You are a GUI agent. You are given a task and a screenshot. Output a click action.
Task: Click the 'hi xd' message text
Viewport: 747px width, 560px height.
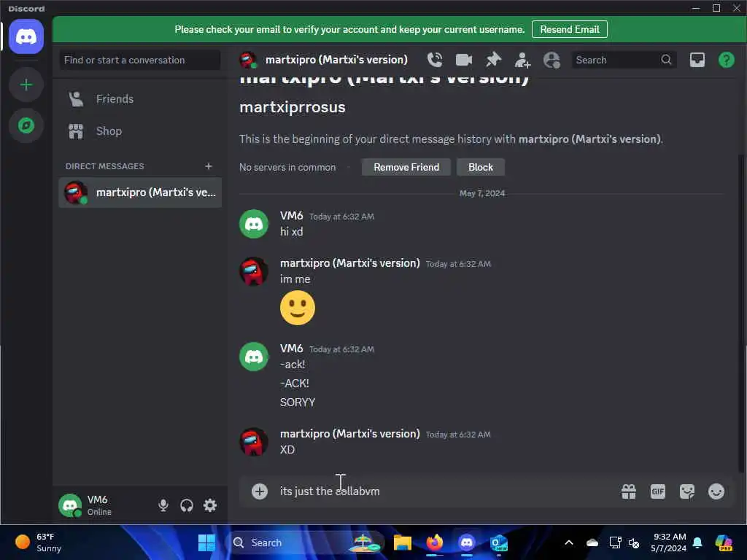[292, 232]
